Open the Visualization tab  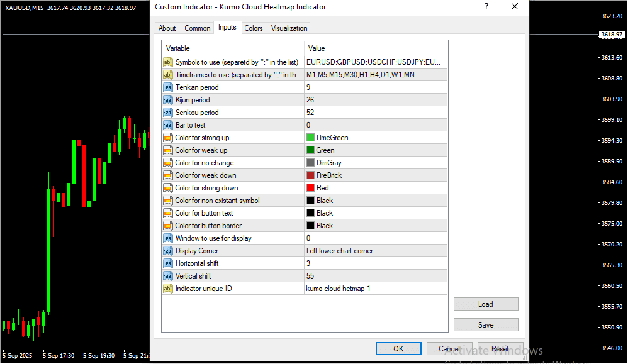pyautogui.click(x=289, y=28)
